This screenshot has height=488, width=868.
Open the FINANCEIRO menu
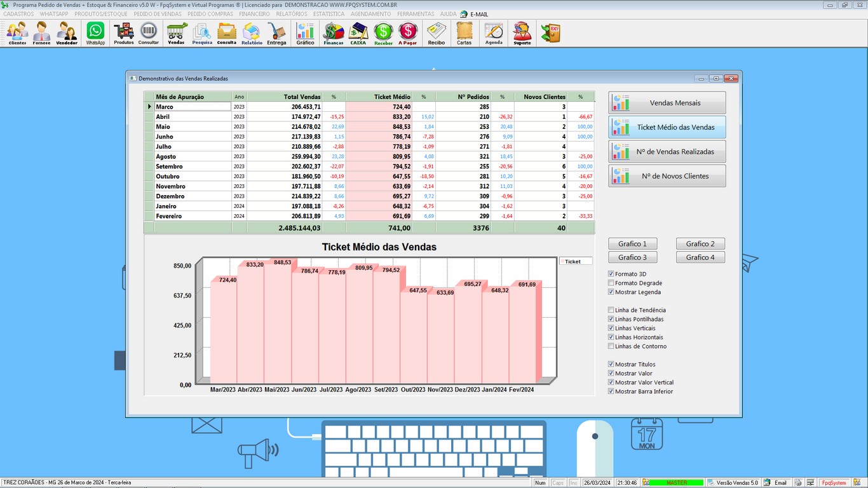click(x=254, y=14)
